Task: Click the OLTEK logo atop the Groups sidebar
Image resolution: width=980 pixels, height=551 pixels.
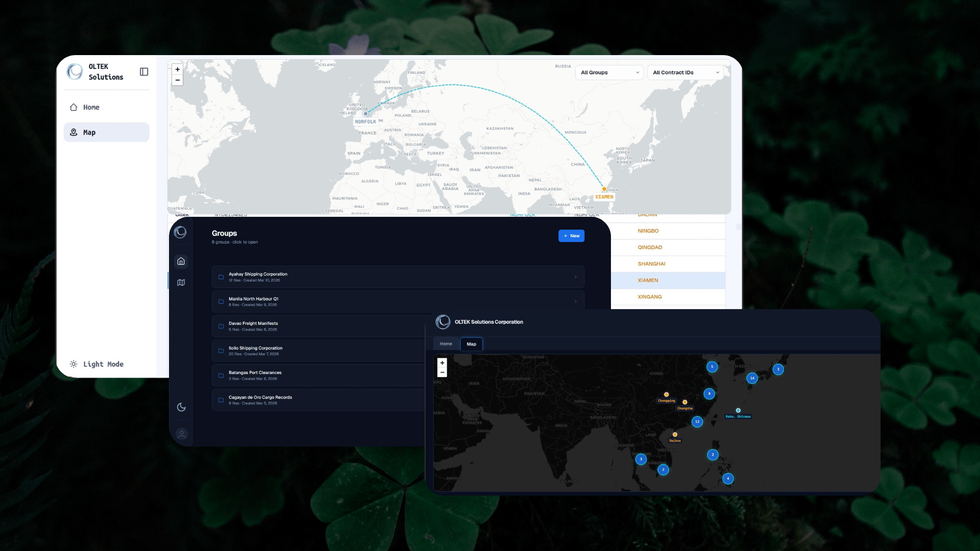Action: 181,232
